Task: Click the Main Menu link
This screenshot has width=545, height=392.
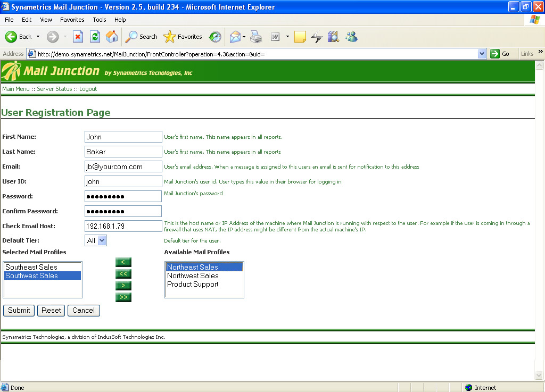Action: click(16, 89)
